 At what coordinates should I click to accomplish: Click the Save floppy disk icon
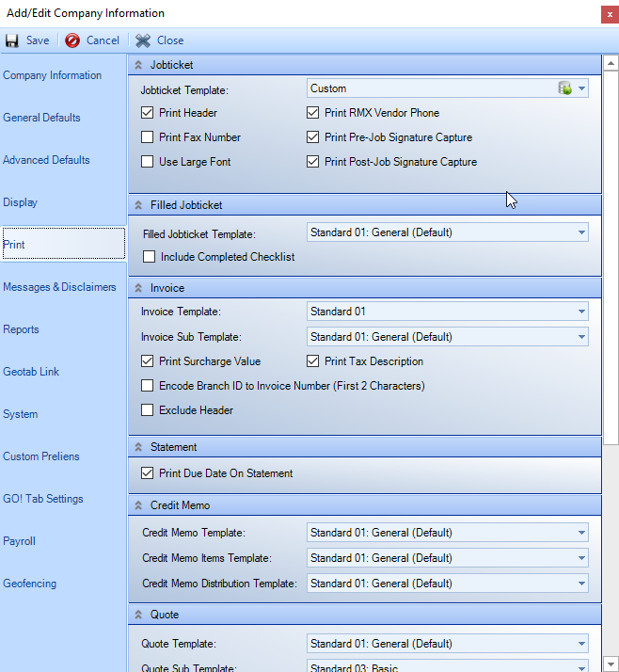(12, 40)
